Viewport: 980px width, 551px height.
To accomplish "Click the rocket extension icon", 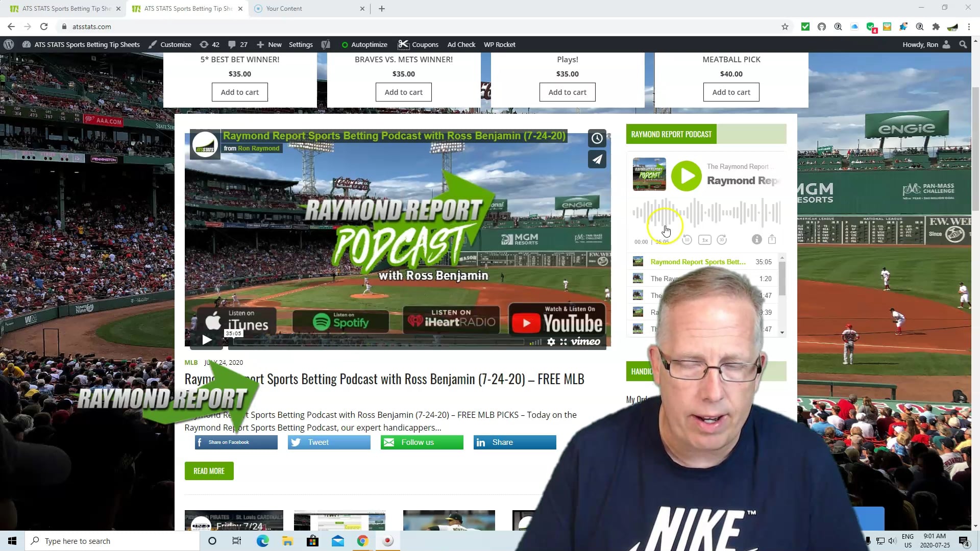I will tap(903, 27).
